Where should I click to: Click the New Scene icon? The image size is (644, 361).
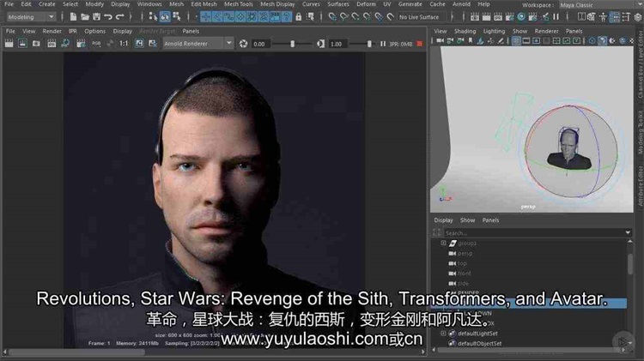tap(73, 17)
